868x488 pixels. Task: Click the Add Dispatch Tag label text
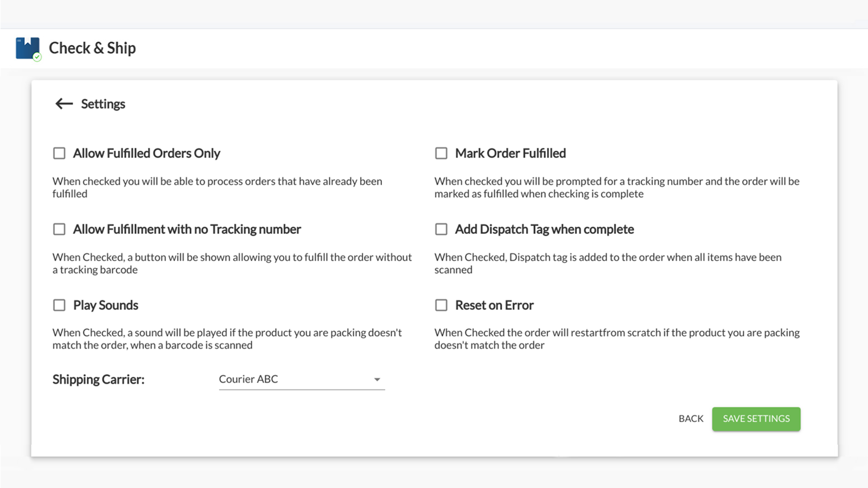pos(544,229)
